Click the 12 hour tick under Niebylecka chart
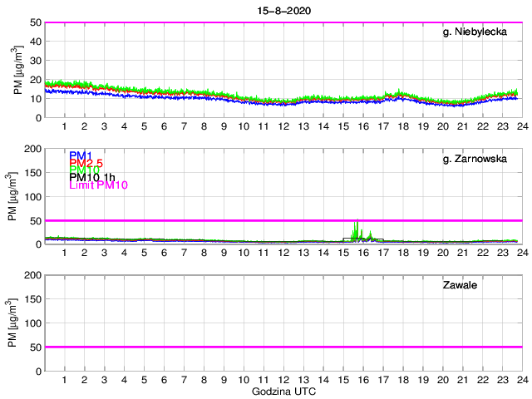Viewport: 532px width, 399px height. click(283, 127)
